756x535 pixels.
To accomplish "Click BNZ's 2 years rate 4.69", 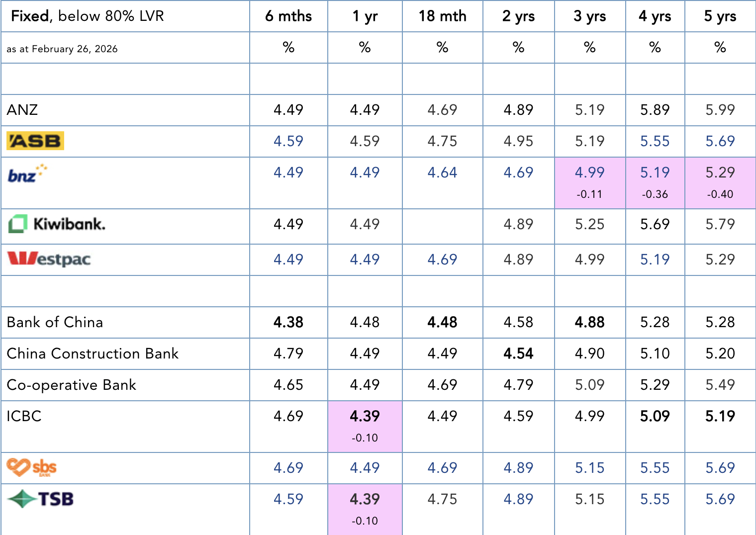I will pyautogui.click(x=518, y=173).
